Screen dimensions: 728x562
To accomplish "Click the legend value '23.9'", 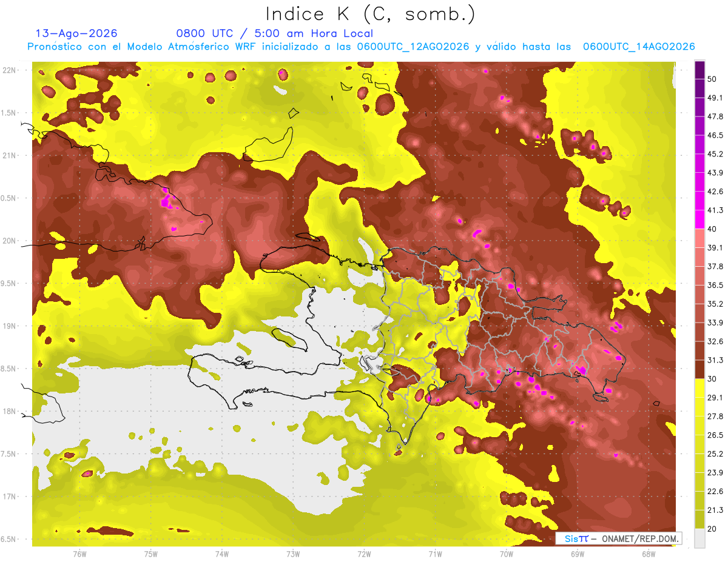I will click(x=715, y=472).
